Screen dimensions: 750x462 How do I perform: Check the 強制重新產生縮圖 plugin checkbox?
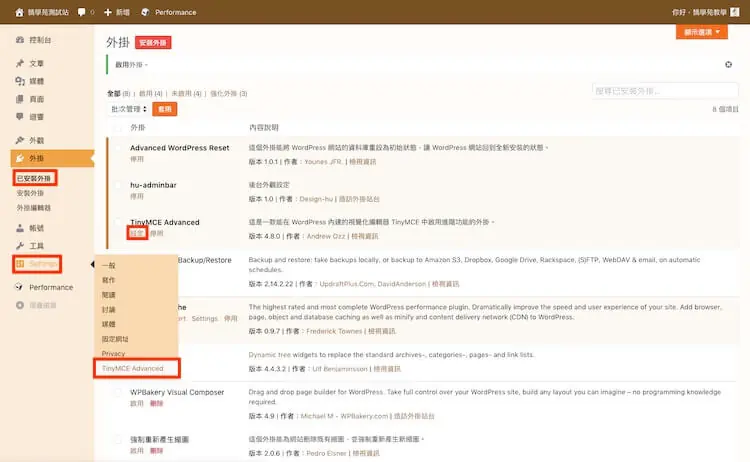click(117, 439)
